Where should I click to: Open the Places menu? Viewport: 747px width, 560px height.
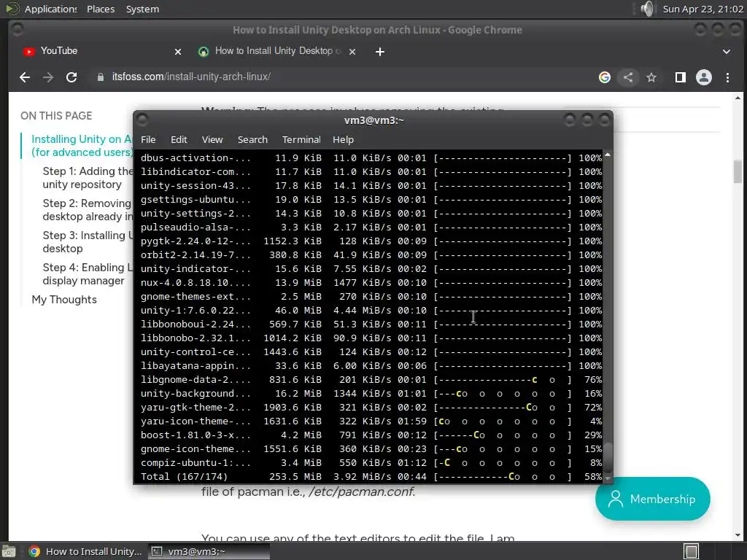pyautogui.click(x=101, y=9)
